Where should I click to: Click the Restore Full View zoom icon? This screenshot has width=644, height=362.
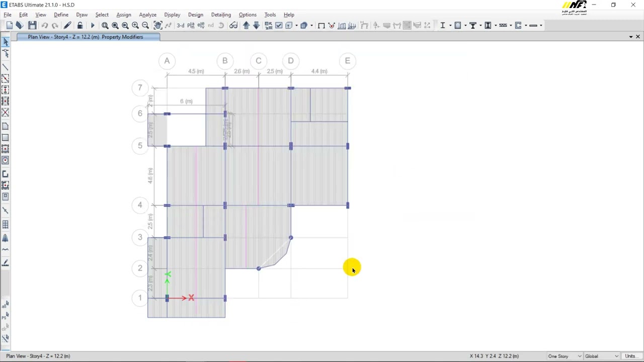point(115,25)
